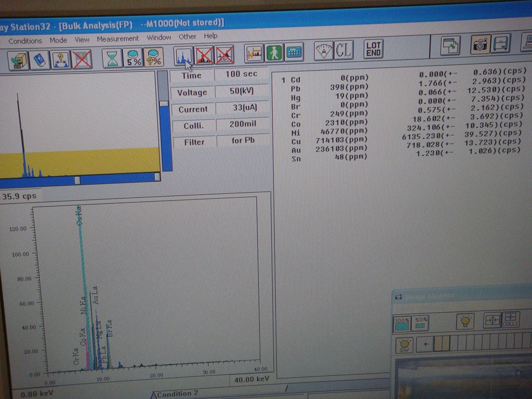Click the green walking man start icon

[274, 53]
